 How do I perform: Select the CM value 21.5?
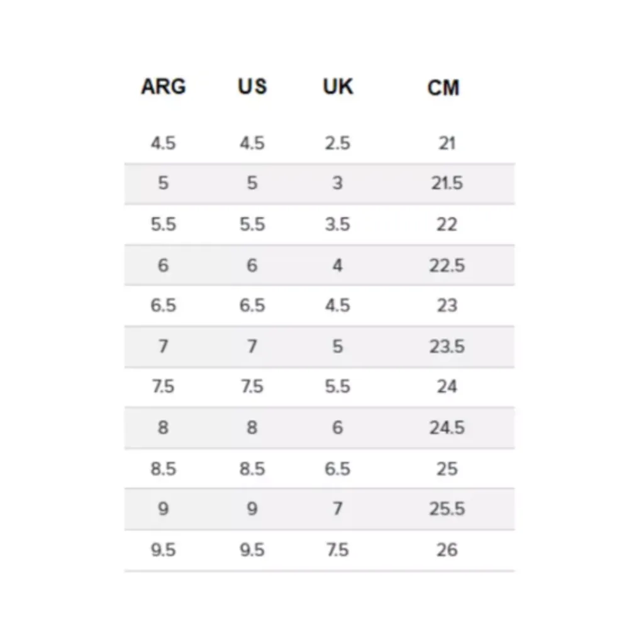[x=447, y=183]
